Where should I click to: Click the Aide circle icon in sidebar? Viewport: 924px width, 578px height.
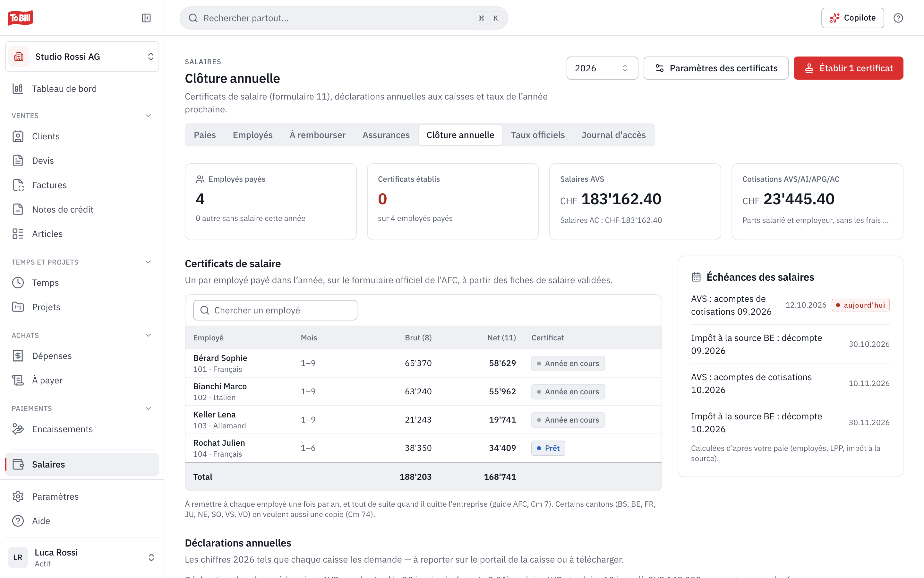point(18,521)
